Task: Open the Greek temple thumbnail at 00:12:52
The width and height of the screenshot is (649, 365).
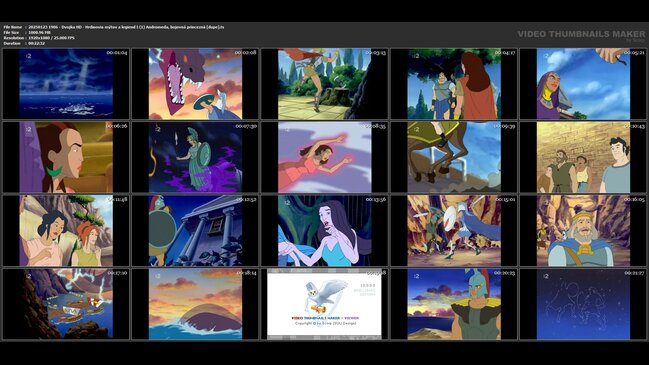Action: coord(195,231)
